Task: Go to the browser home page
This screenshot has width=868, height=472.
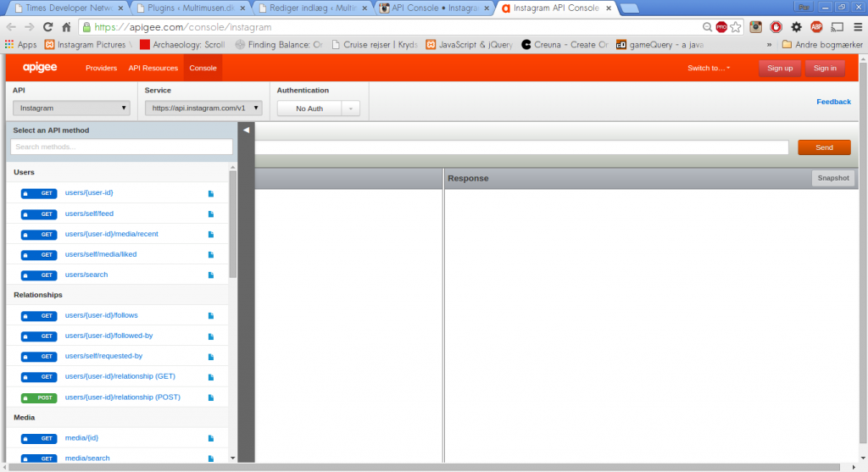Action: pyautogui.click(x=66, y=27)
